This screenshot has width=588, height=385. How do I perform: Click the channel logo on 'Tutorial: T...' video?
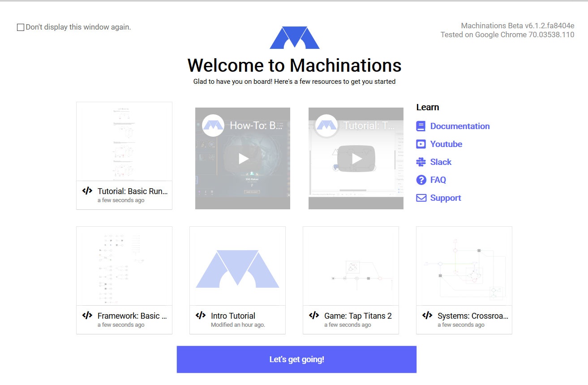pos(326,126)
